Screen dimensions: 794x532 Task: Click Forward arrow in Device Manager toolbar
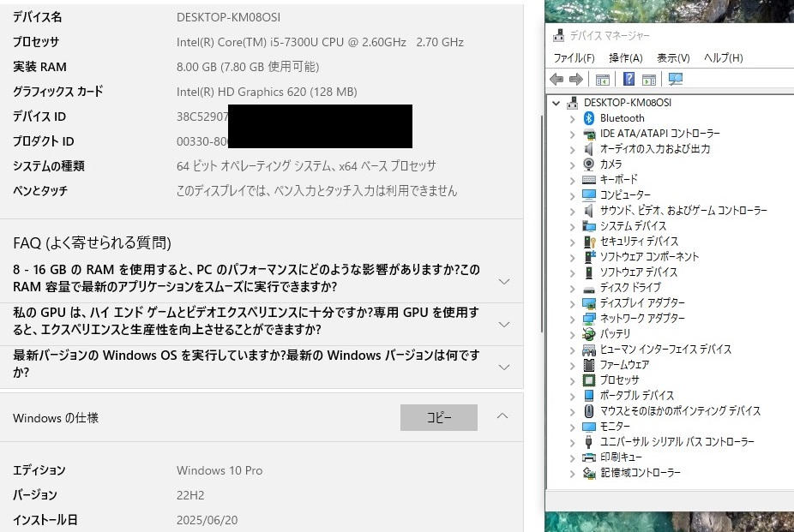pyautogui.click(x=576, y=79)
